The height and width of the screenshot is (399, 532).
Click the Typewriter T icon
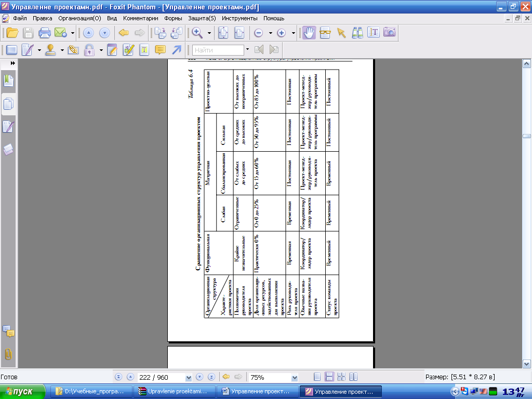click(x=144, y=50)
